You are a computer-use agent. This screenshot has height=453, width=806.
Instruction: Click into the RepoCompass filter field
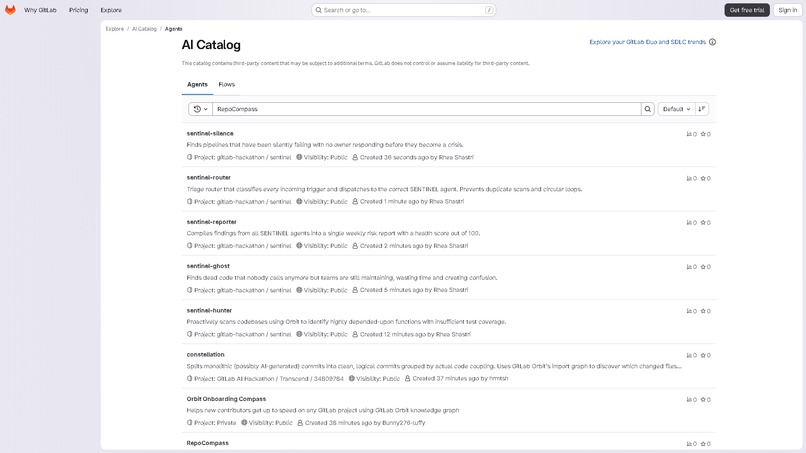click(x=427, y=109)
